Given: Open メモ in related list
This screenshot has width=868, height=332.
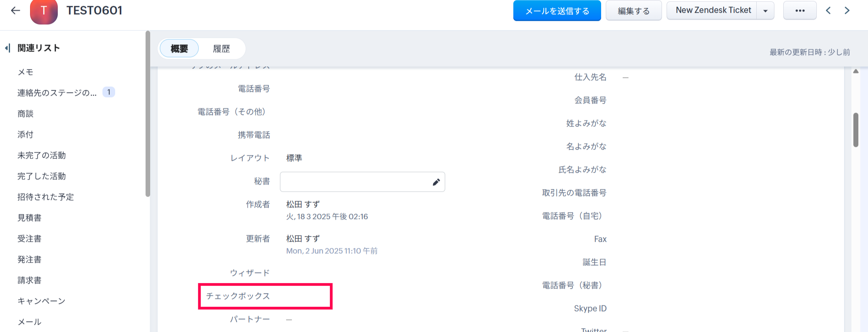Looking at the screenshot, I should coord(25,72).
